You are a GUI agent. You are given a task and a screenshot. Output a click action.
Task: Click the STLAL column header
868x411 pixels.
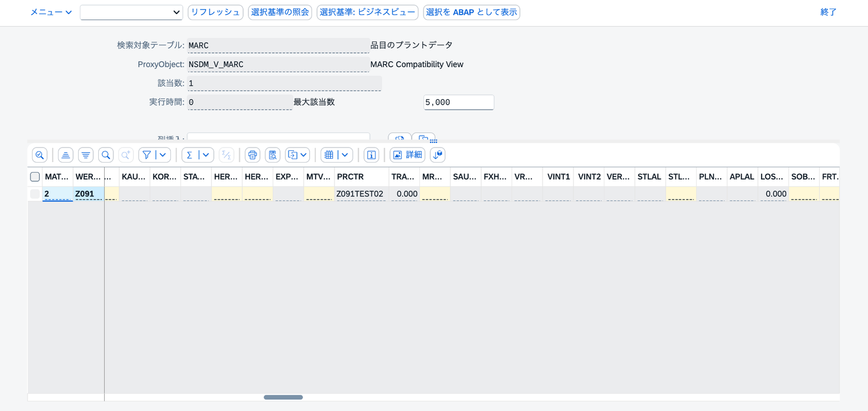650,177
